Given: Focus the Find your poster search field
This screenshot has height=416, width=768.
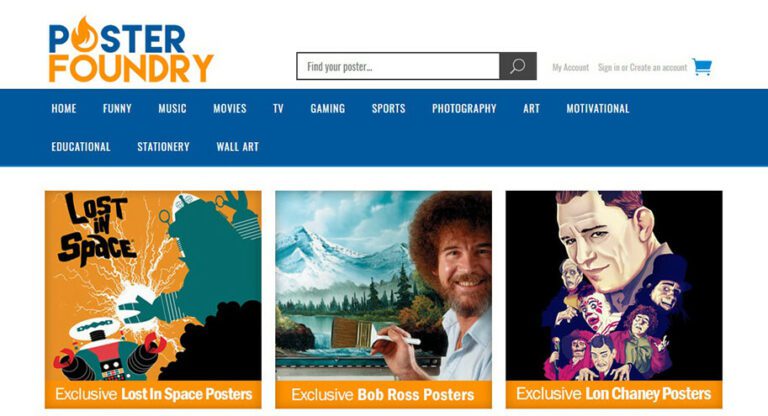Looking at the screenshot, I should pos(398,66).
